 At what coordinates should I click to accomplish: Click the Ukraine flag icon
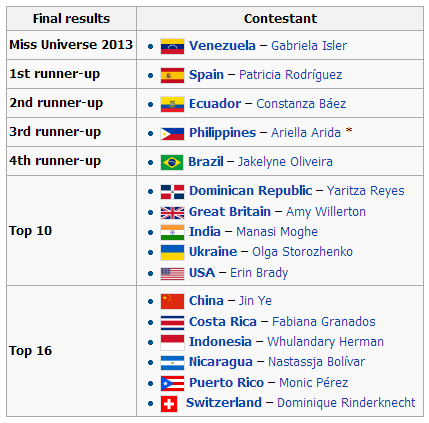[x=172, y=252]
